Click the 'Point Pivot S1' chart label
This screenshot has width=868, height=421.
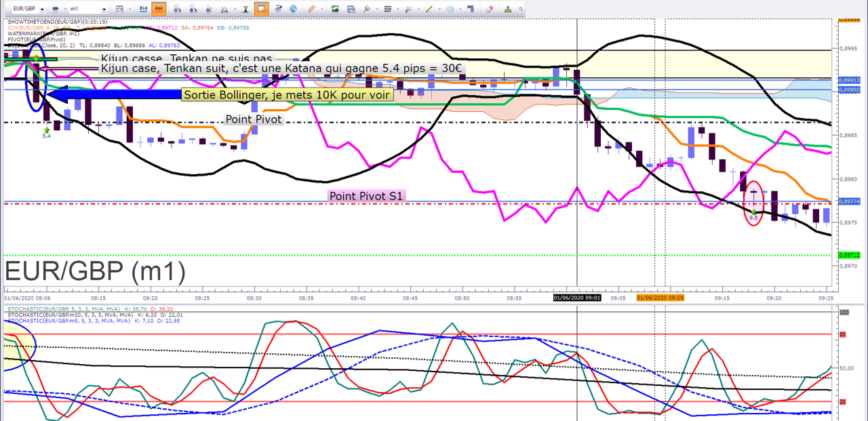click(366, 196)
